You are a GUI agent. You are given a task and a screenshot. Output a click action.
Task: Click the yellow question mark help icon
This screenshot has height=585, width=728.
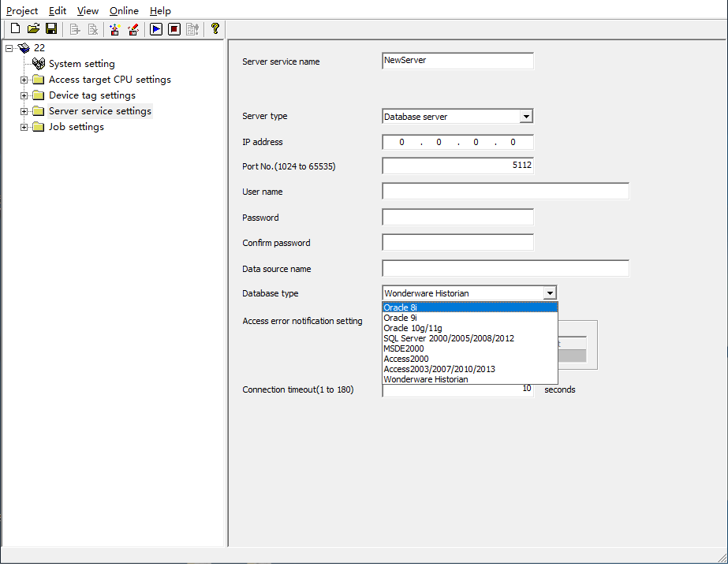[215, 29]
